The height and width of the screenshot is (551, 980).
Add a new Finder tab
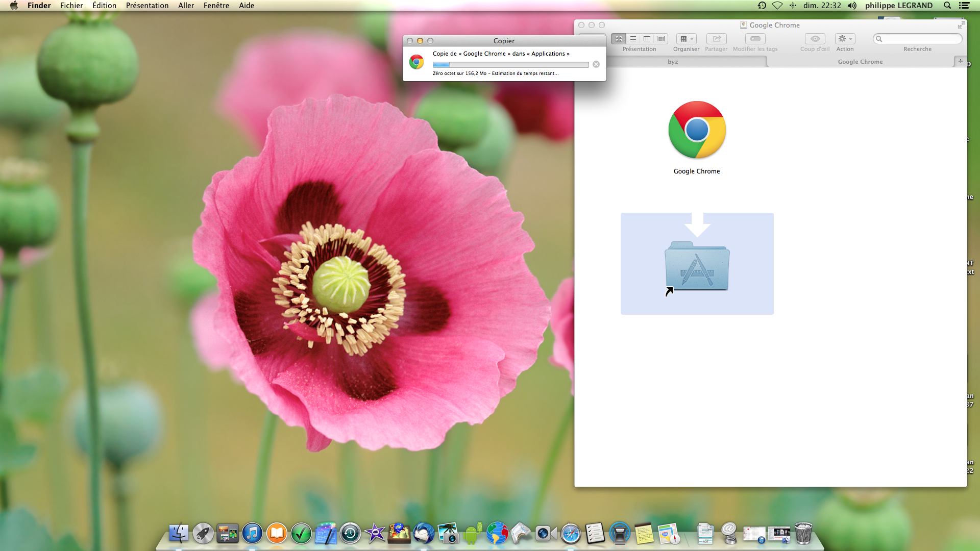pos(960,61)
